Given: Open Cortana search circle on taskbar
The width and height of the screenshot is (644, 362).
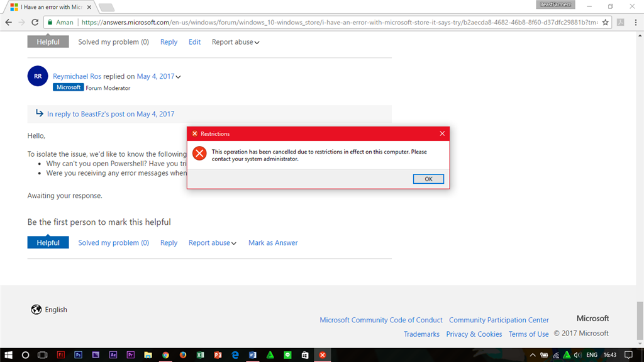Looking at the screenshot, I should coord(25,355).
